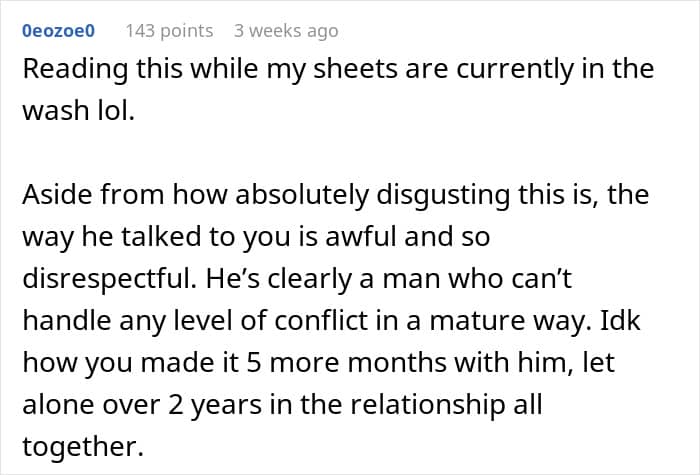Image resolution: width=700 pixels, height=475 pixels.
Task: Click the words "relationship all"
Action: [x=446, y=405]
